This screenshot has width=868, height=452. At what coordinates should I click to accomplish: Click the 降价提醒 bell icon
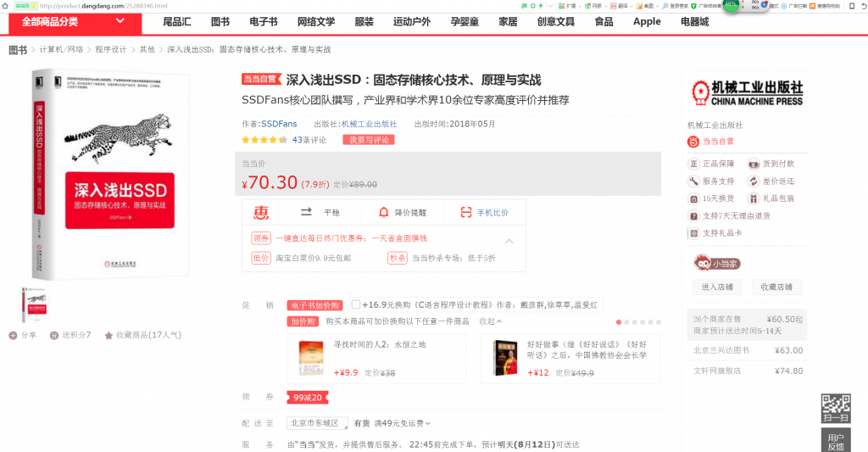tap(383, 212)
